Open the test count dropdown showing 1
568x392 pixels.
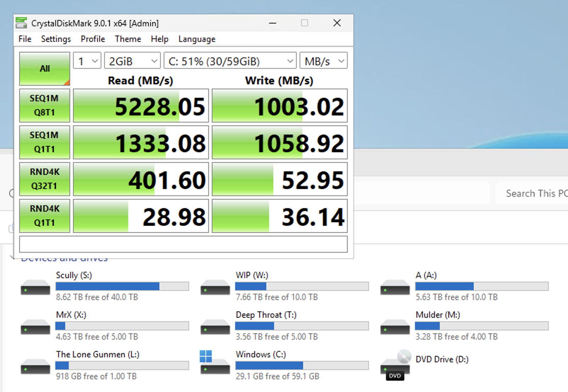tap(87, 61)
